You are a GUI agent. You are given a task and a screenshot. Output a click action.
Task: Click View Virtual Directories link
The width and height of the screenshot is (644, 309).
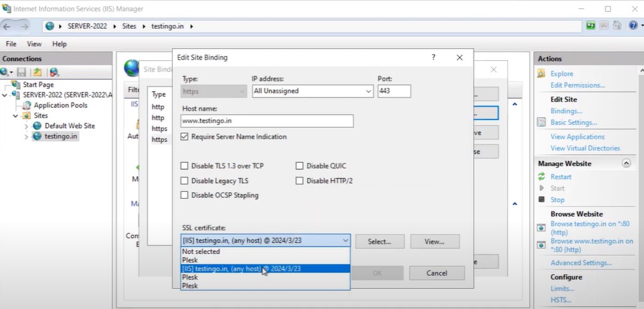[x=585, y=148]
